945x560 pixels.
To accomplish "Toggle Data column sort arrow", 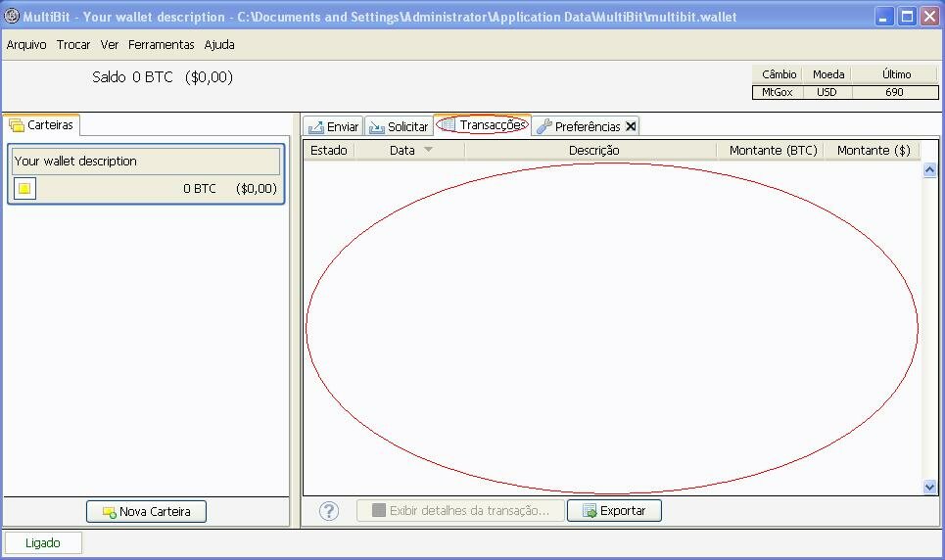I will [429, 149].
